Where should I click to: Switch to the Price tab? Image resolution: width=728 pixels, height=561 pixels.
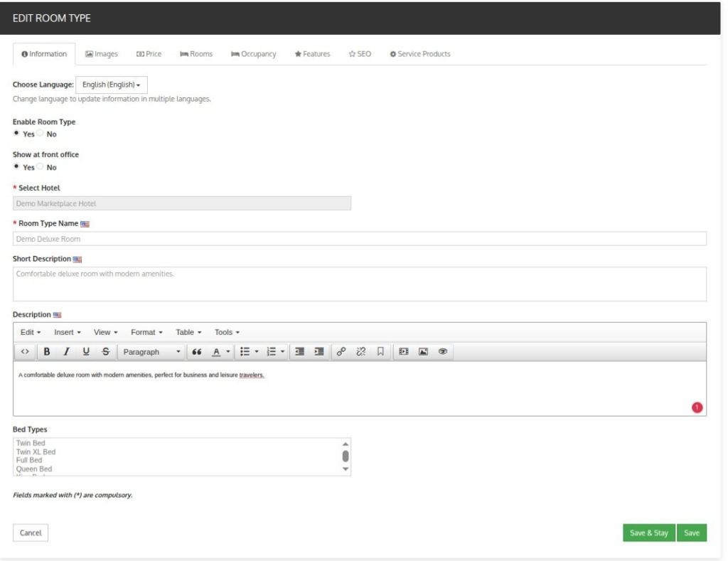149,54
